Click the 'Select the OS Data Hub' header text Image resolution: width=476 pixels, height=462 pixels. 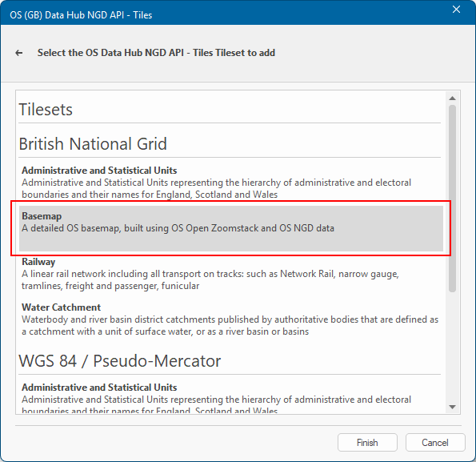coord(156,53)
